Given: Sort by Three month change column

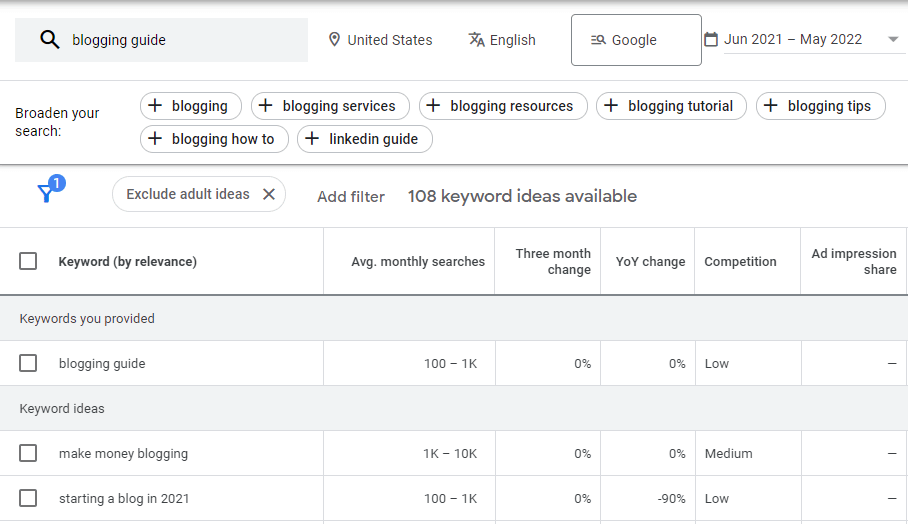Looking at the screenshot, I should click(x=553, y=262).
